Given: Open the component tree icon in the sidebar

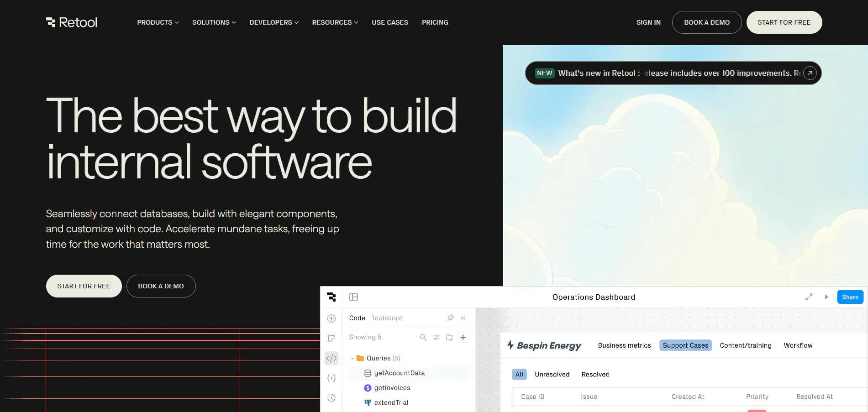Looking at the screenshot, I should [x=331, y=338].
